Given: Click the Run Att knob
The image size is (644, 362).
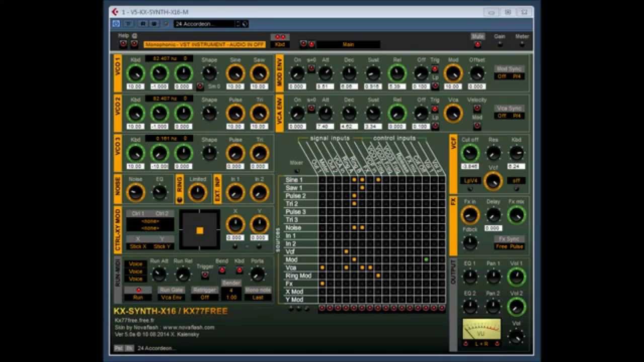Looking at the screenshot, I should [159, 274].
